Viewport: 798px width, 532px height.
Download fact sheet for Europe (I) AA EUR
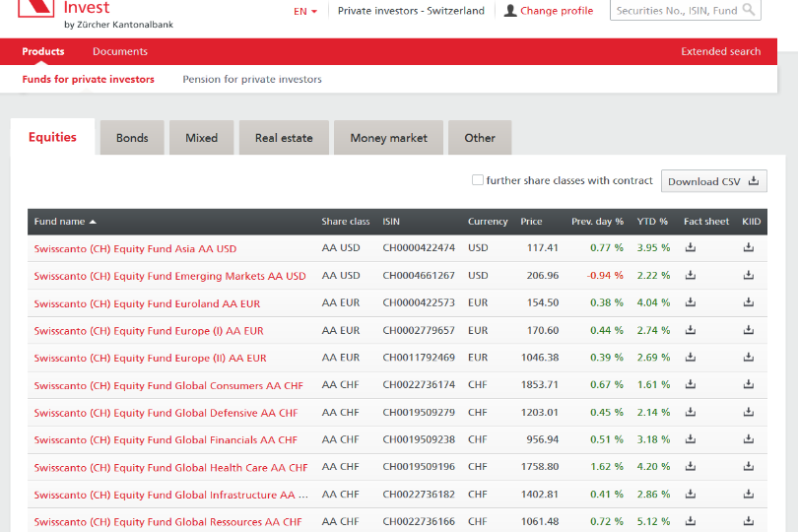(690, 330)
